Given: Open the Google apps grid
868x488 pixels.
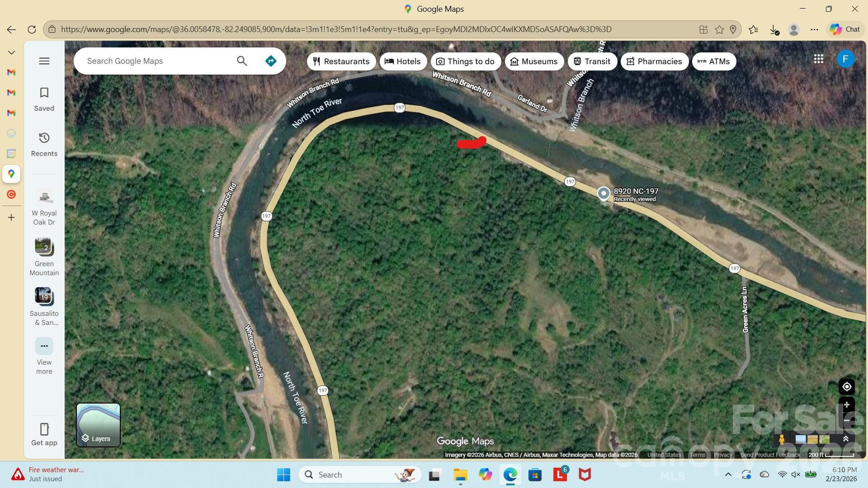Looking at the screenshot, I should pyautogui.click(x=818, y=59).
